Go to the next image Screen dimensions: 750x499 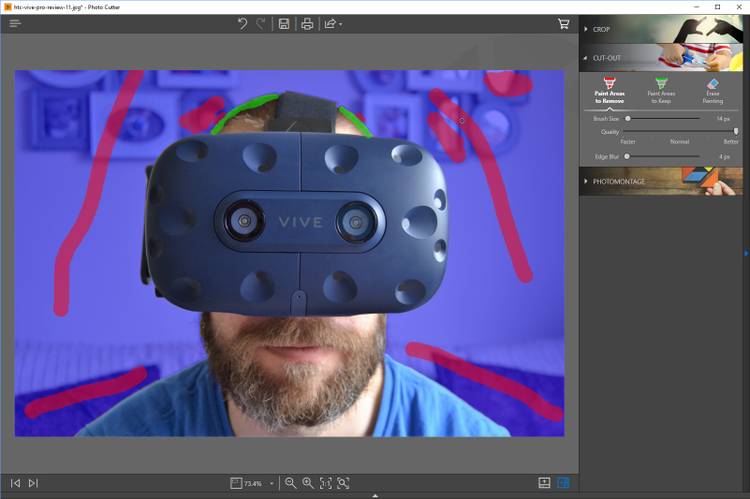[33, 483]
